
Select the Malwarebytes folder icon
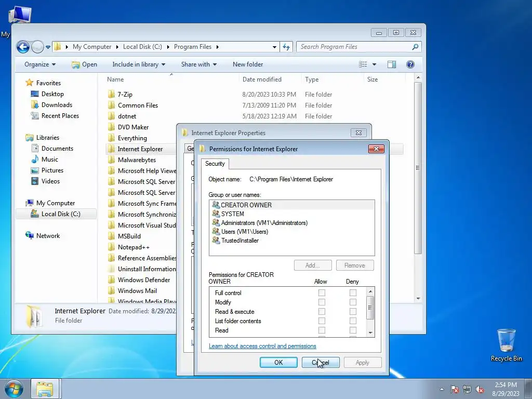(111, 160)
